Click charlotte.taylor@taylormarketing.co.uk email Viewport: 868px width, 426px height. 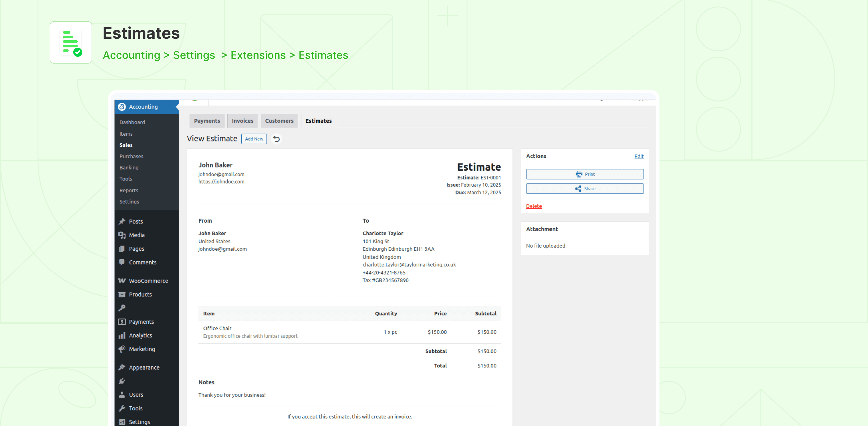coord(409,264)
